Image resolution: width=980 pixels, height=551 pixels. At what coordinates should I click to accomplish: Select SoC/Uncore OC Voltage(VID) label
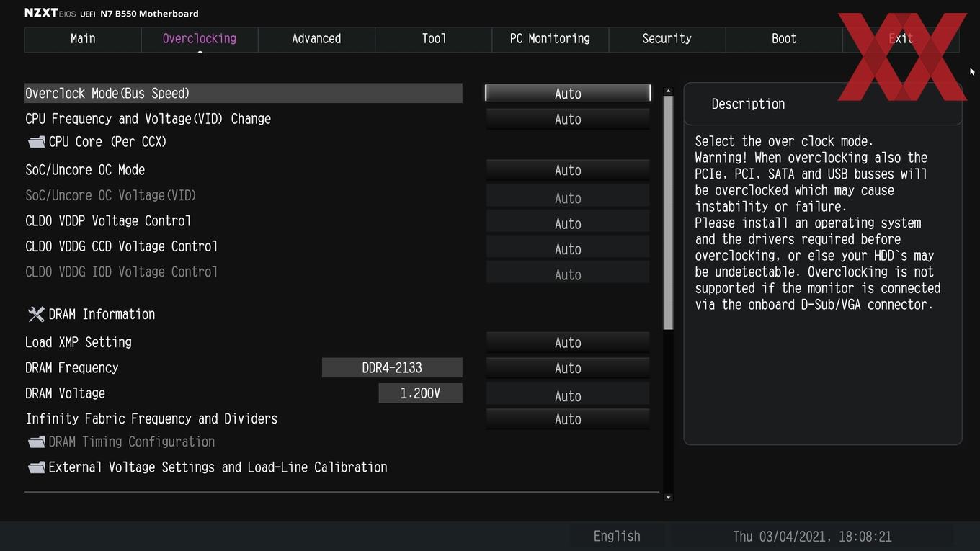[111, 195]
